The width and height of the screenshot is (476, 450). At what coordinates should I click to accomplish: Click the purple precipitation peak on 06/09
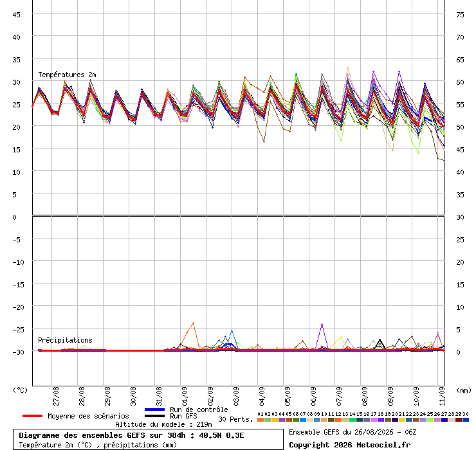(x=322, y=325)
